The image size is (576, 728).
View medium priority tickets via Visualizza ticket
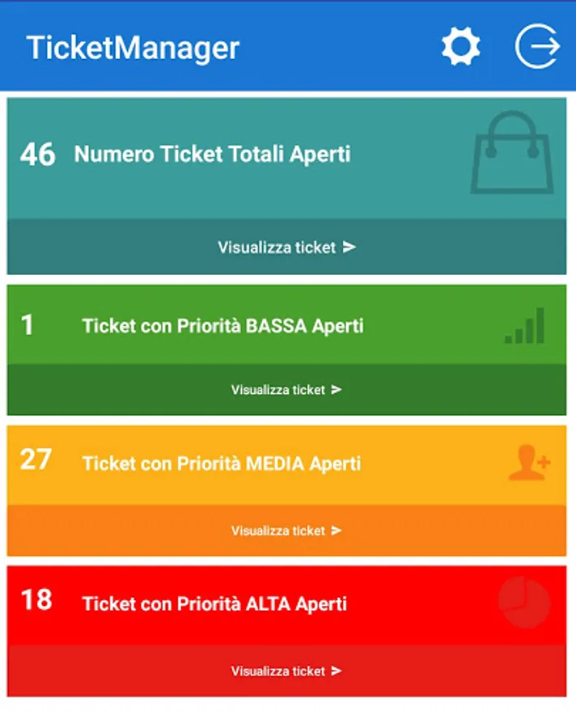[x=286, y=530]
